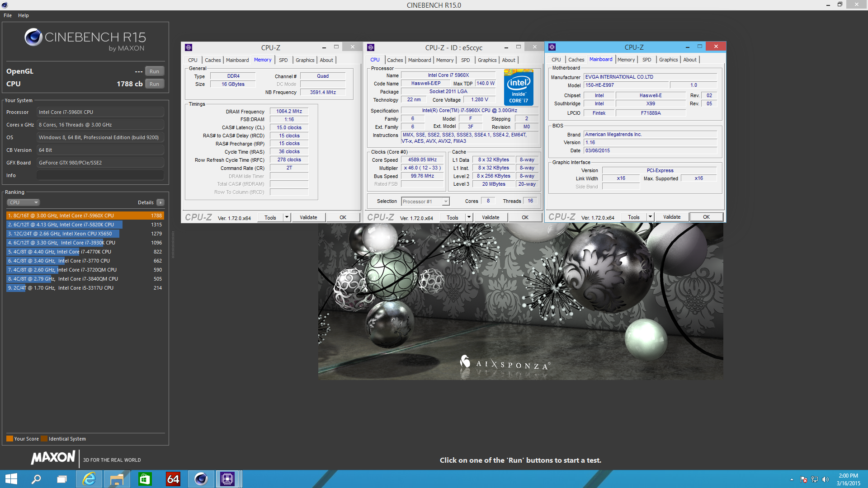
Task: Click the Cinebench R15 logo sphere
Action: coord(33,37)
